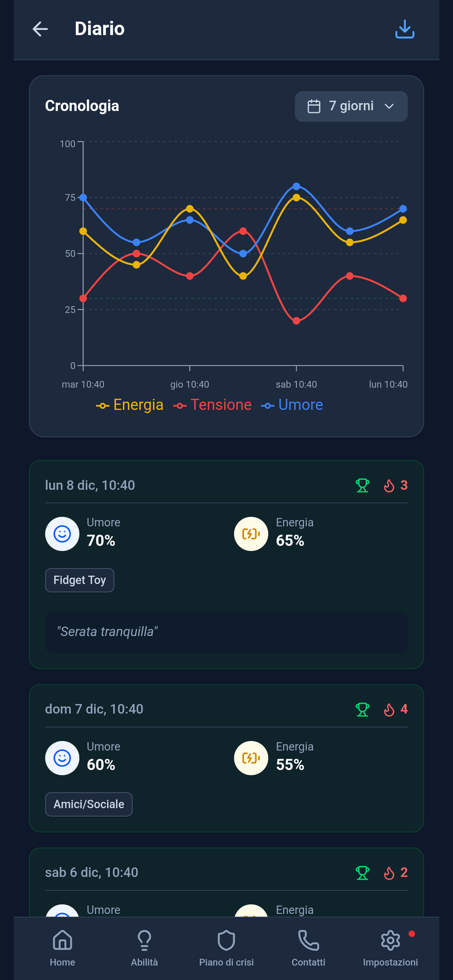
Task: Toggle the Tensione series visibility
Action: (x=212, y=405)
